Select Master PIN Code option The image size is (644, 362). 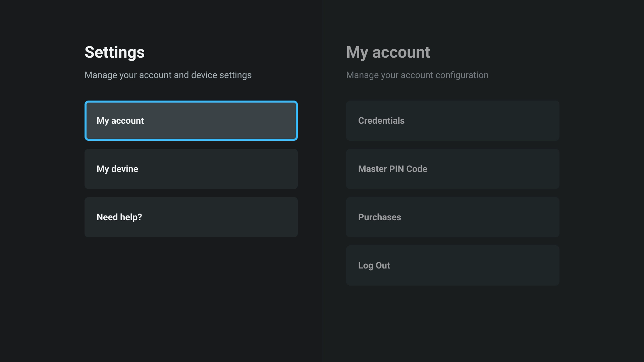click(452, 169)
